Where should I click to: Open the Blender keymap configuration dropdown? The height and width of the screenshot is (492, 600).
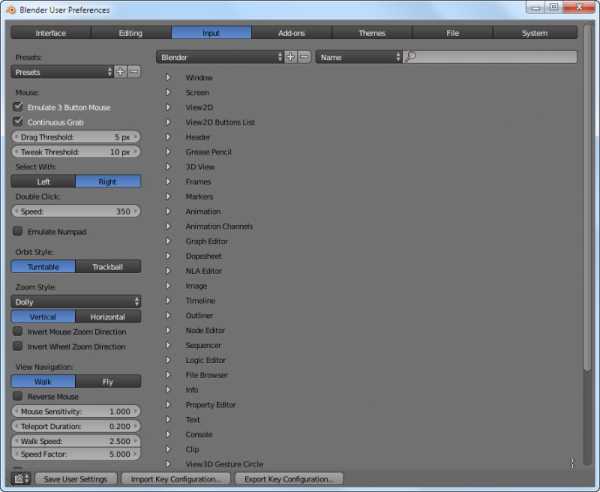(x=220, y=57)
